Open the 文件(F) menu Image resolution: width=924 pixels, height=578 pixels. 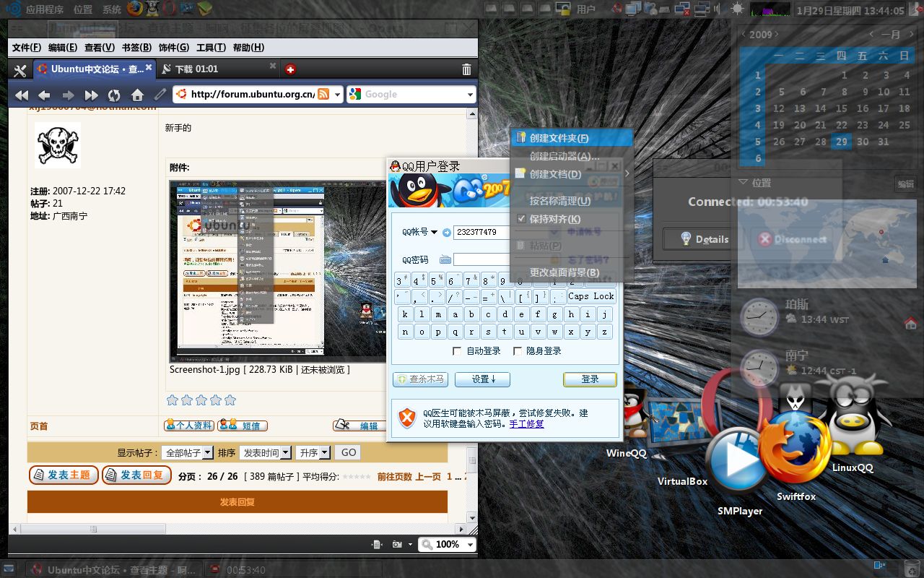coord(26,48)
